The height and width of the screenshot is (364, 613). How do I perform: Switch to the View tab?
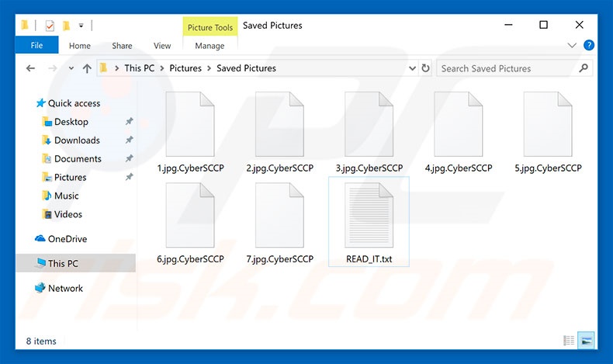tap(162, 46)
